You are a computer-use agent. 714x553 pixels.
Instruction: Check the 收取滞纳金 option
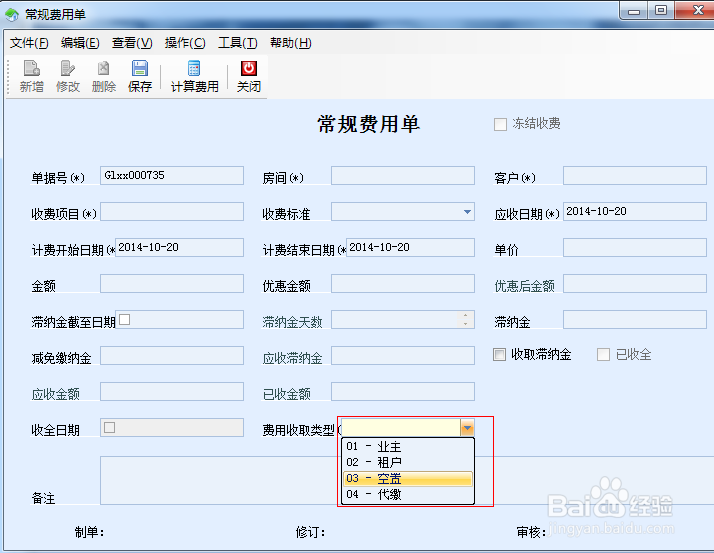pos(499,354)
